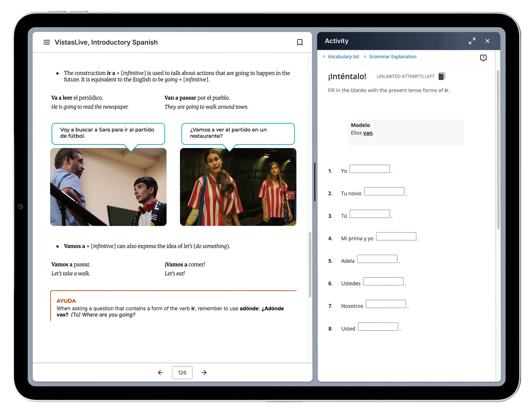Screen dimensions: 532x413
Task: Focus the blank after Usted
Action: [x=378, y=327]
